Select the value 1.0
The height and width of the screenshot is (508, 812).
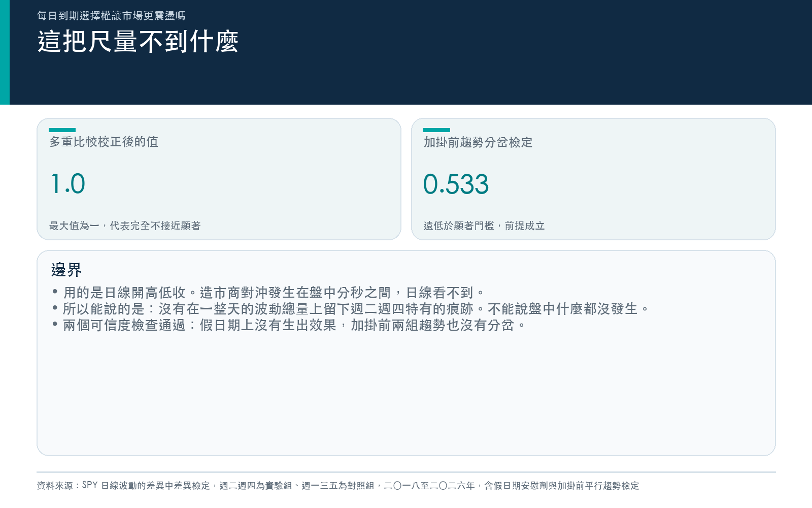coord(68,184)
